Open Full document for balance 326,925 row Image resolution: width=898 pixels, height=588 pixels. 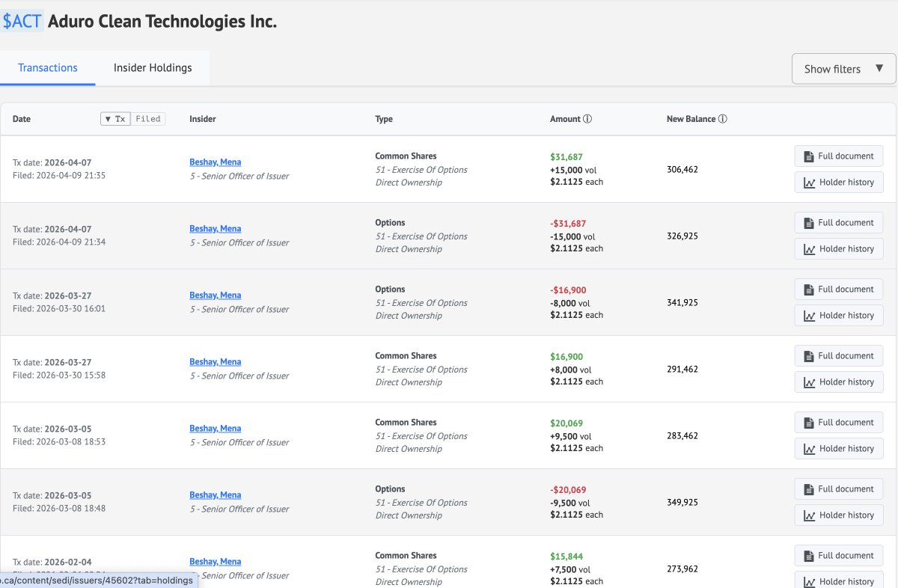[839, 223]
